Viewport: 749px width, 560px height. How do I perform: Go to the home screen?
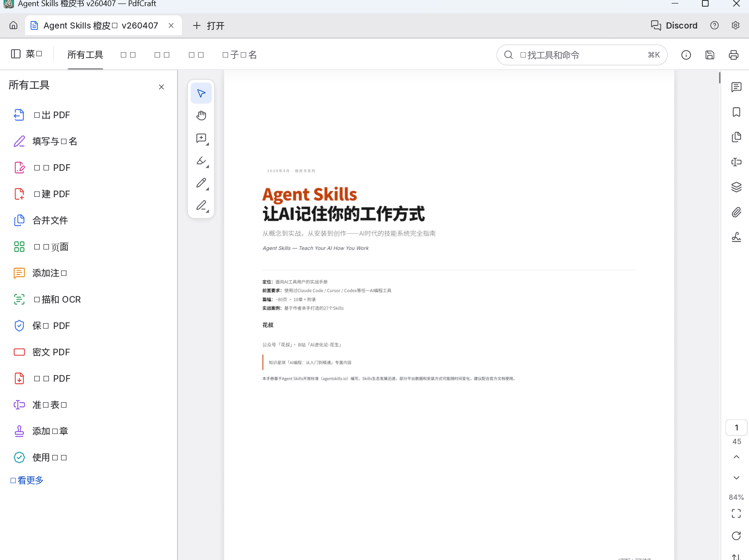[14, 25]
